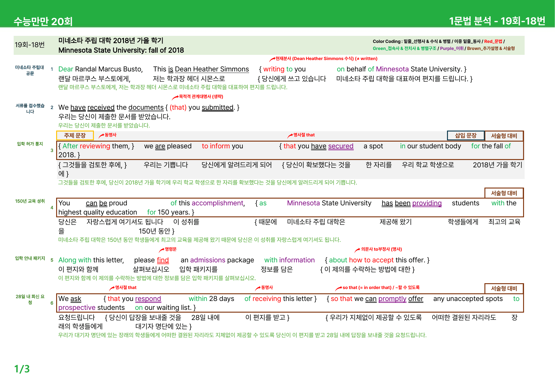Click the arrow by so that annotation

click(x=339, y=288)
